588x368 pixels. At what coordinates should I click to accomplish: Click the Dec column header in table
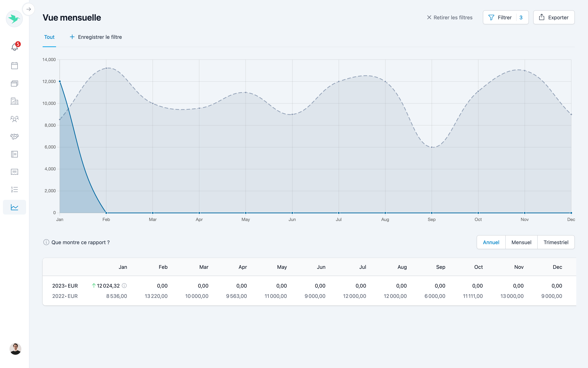coord(557,267)
